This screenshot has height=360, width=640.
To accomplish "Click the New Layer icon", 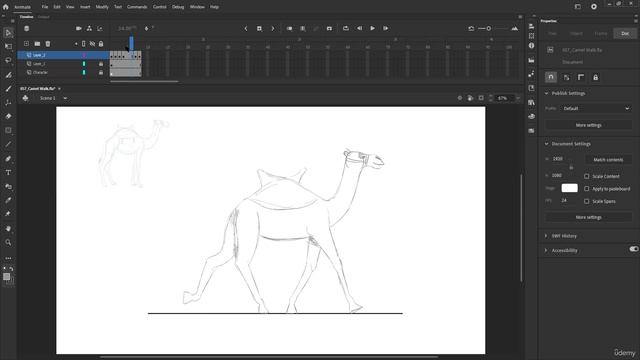I will click(27, 44).
